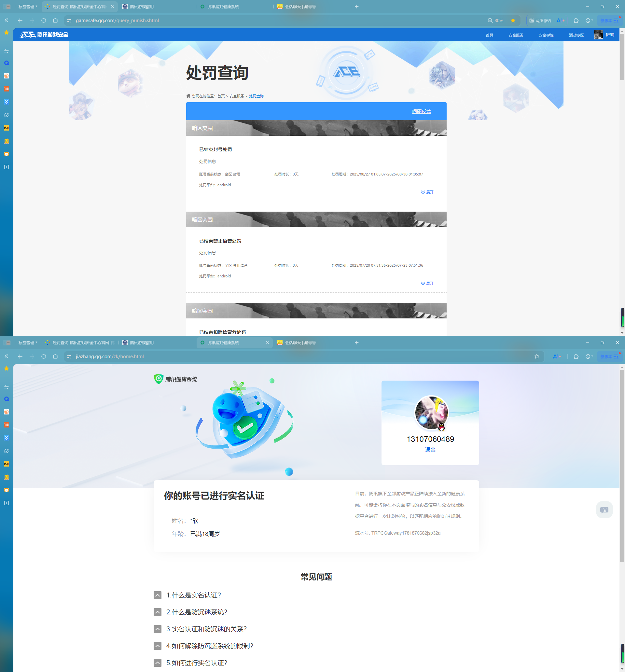The height and width of the screenshot is (672, 625).
Task: Open home page in the gamesafe.qq.com window
Action: click(55, 21)
